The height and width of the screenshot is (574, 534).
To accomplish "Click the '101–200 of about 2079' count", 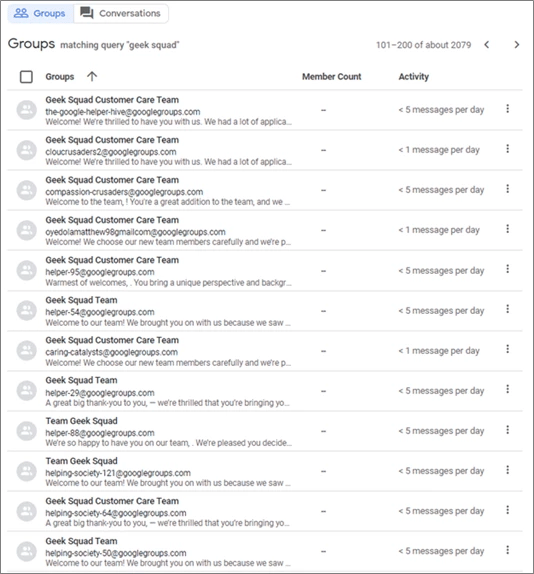I will (x=423, y=45).
